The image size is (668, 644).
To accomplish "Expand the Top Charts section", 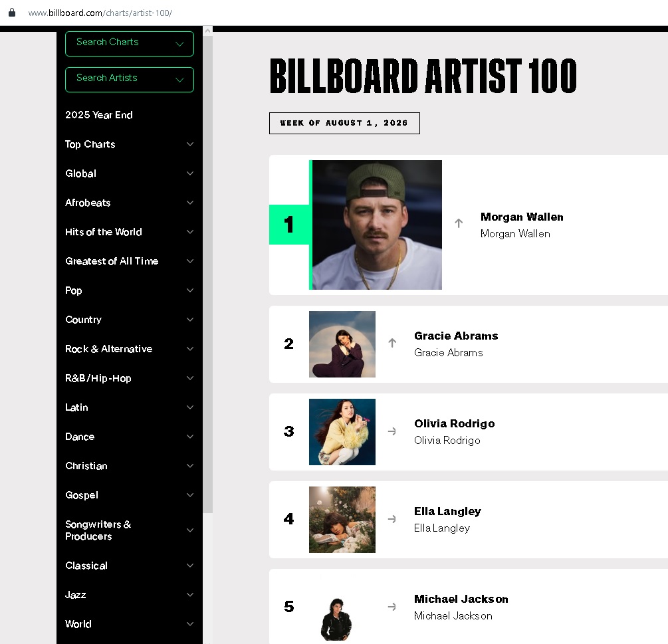I will coord(130,144).
